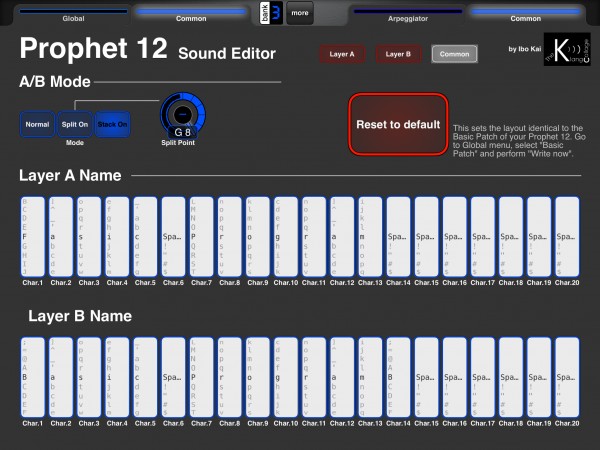This screenshot has height=450, width=600.
Task: Open the left Common tab beside Global
Action: click(191, 15)
